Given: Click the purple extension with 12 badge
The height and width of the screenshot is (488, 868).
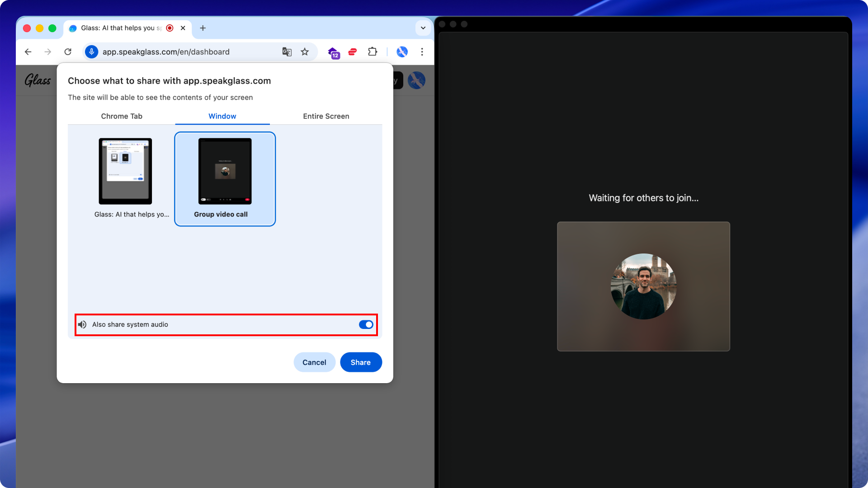Looking at the screenshot, I should pyautogui.click(x=333, y=52).
